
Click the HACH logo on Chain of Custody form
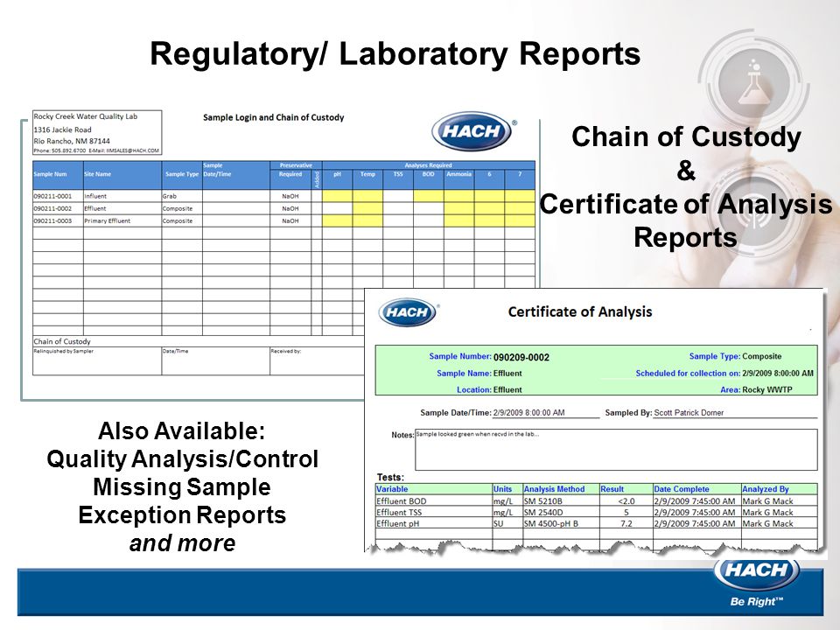point(474,130)
